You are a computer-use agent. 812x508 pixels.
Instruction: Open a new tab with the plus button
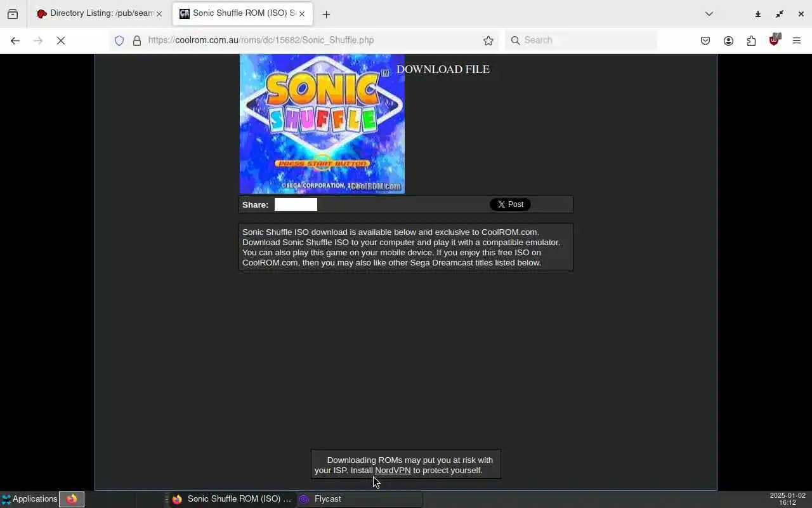tap(326, 14)
